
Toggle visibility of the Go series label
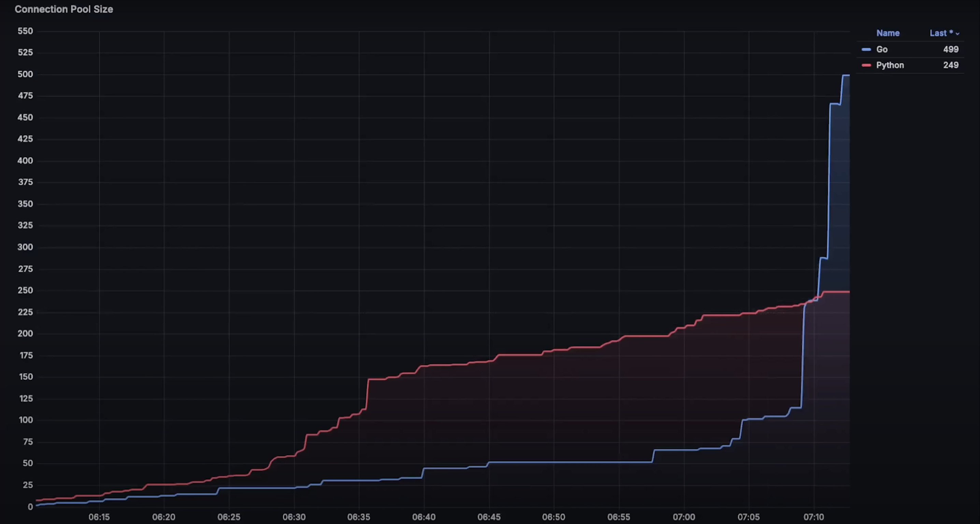(882, 49)
